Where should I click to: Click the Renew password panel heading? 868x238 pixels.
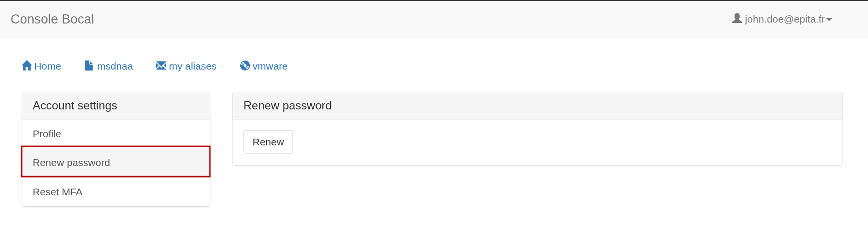coord(287,106)
